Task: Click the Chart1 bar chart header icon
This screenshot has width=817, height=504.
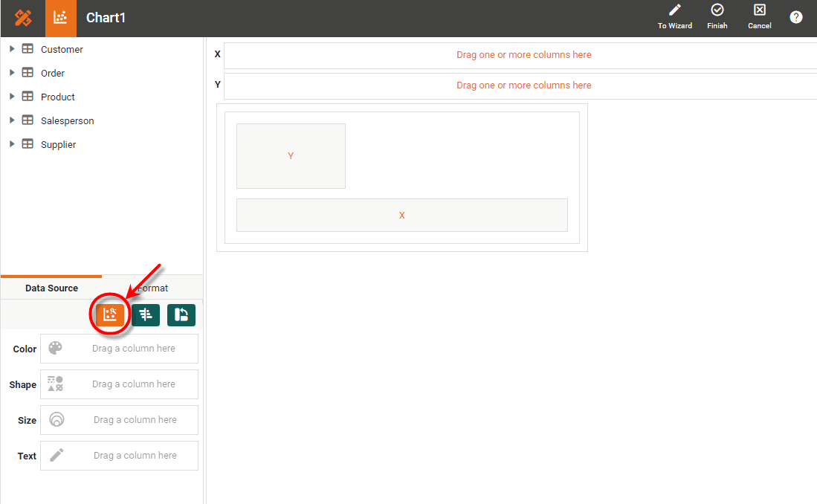Action: (x=60, y=16)
